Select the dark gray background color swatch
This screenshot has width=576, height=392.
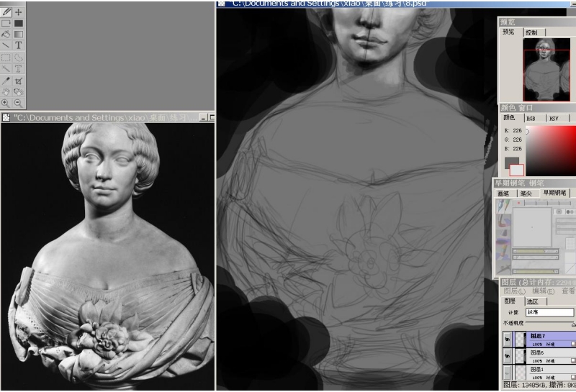point(511,162)
